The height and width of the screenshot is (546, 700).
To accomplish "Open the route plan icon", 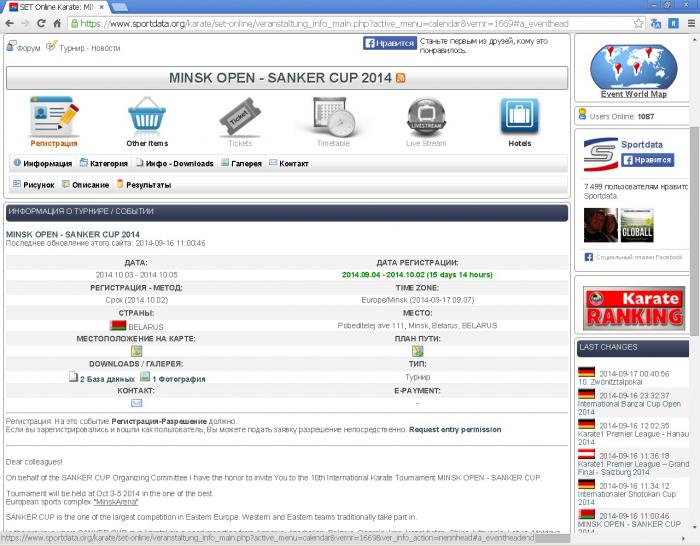I will tap(417, 351).
